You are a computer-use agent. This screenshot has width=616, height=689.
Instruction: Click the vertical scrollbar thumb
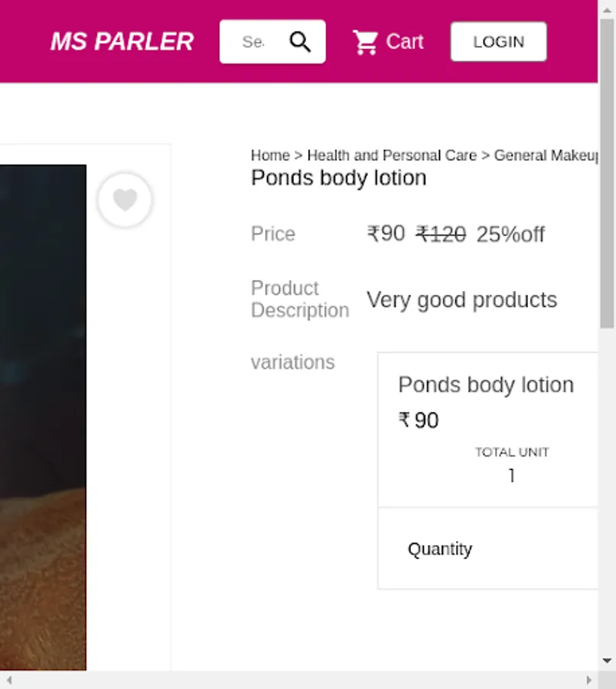(608, 174)
